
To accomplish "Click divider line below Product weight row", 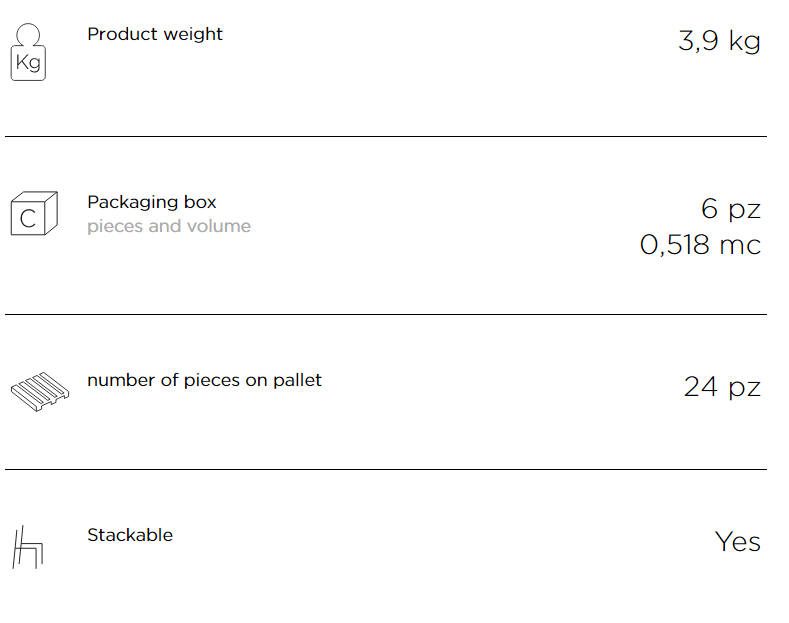I will 386,136.
